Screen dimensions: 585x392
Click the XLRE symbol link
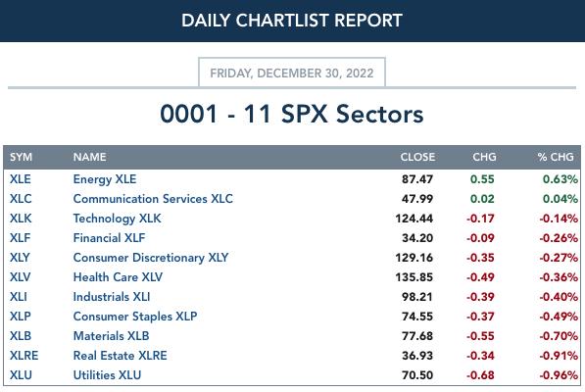[x=24, y=356]
